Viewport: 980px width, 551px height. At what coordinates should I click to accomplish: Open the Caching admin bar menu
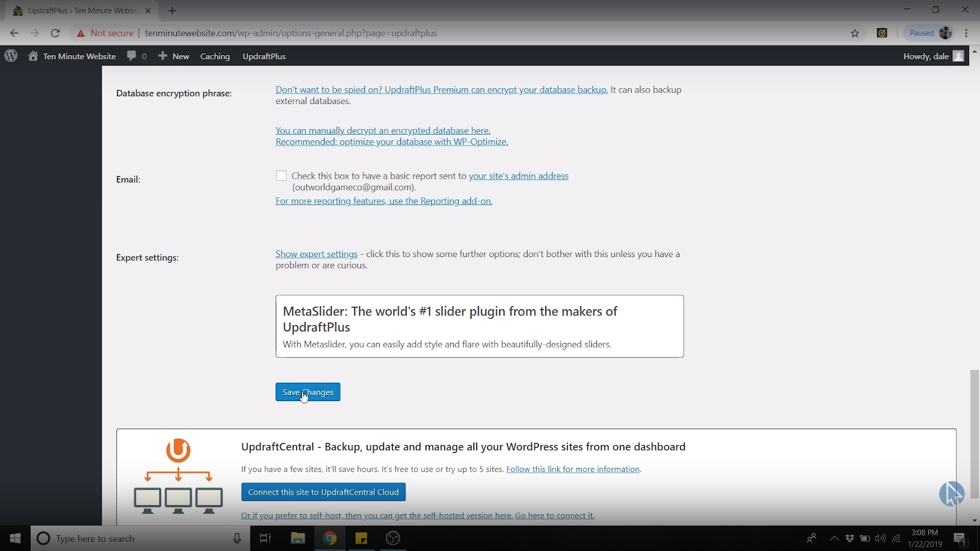pyautogui.click(x=215, y=56)
